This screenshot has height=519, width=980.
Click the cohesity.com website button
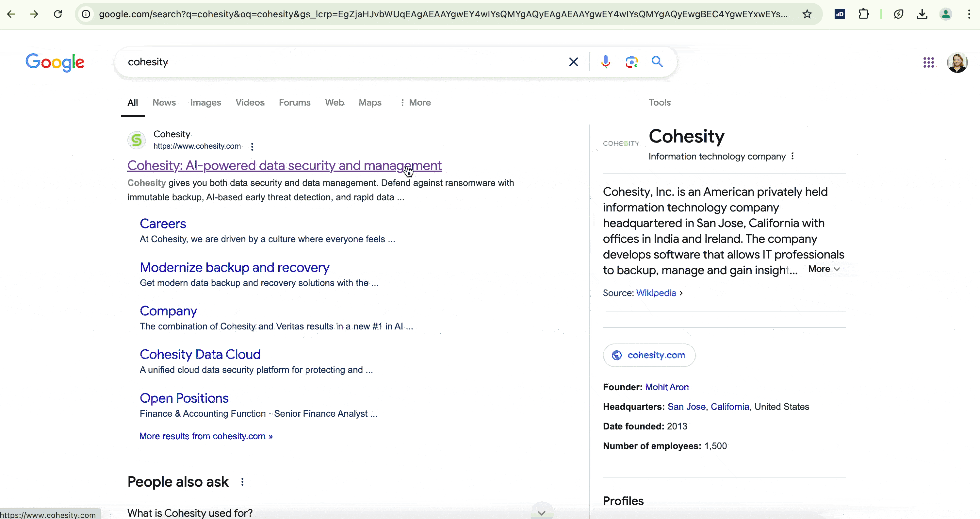(x=649, y=355)
